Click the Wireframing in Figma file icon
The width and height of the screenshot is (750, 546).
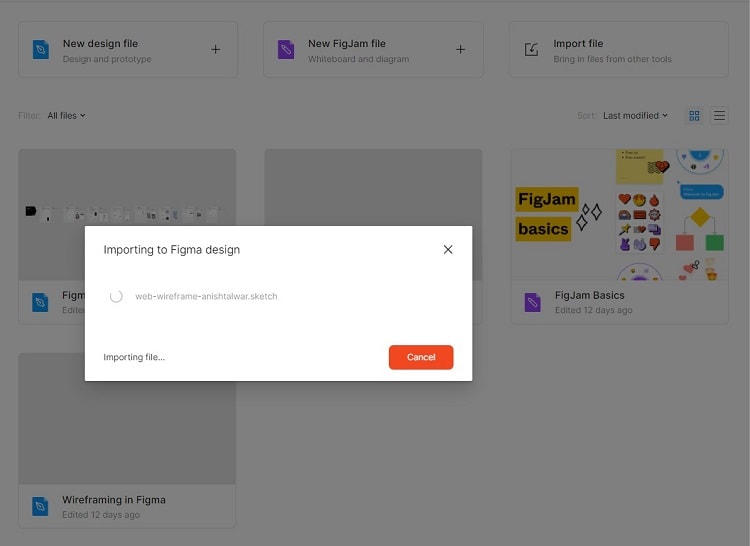[40, 507]
